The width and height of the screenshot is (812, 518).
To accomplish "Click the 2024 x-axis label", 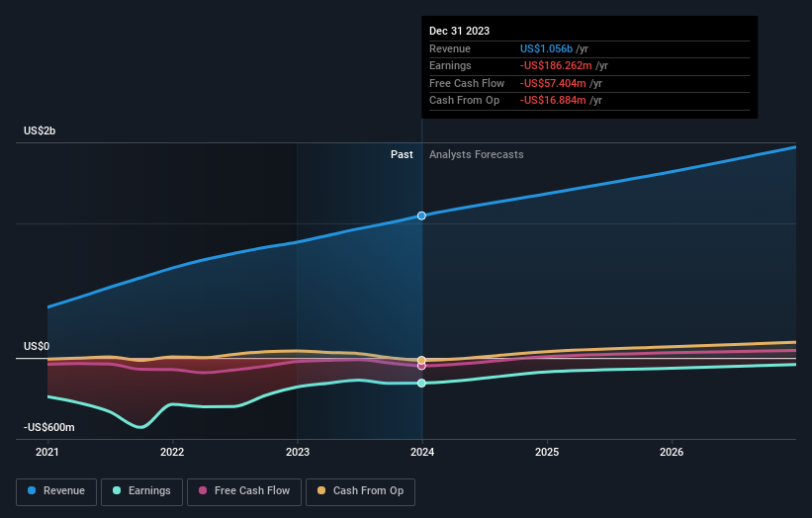I will click(x=422, y=453).
